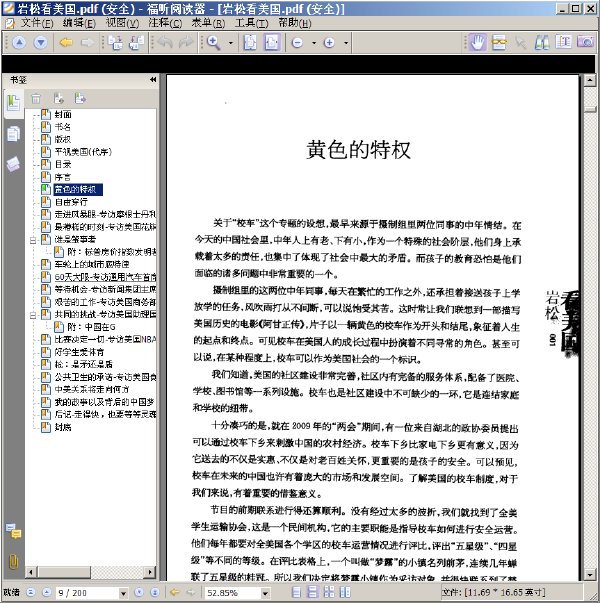Open the 视图(V) menu
The height and width of the screenshot is (603, 600).
[x=123, y=23]
